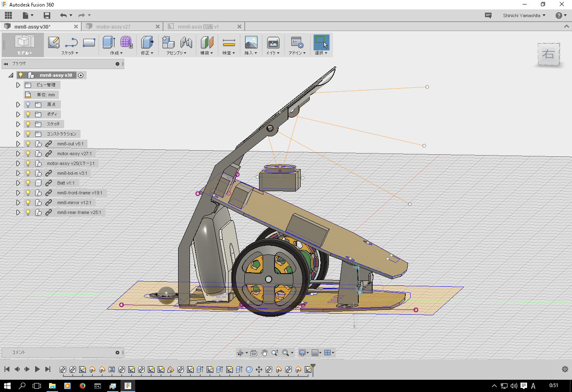The height and width of the screenshot is (392, 572).
Task: Click the New Component icon
Action: [168, 42]
